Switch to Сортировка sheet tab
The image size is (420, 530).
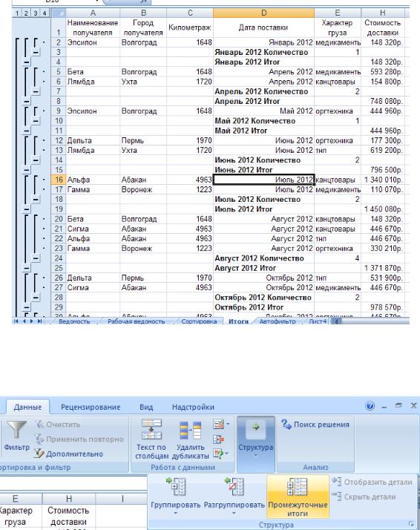click(199, 321)
